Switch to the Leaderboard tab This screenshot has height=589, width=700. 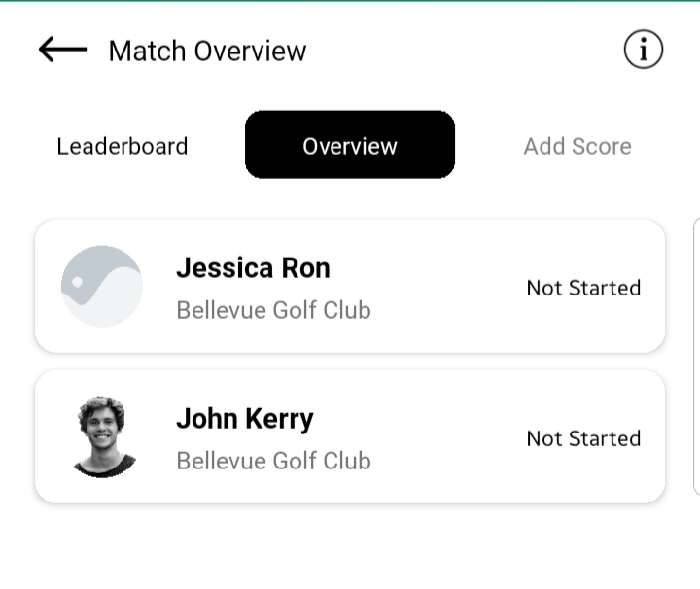[x=122, y=147]
